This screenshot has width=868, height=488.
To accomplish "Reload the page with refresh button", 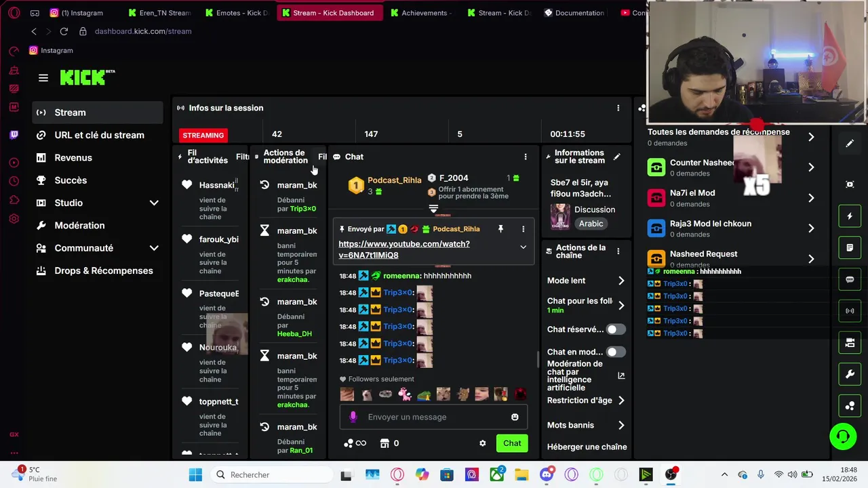I will pyautogui.click(x=64, y=31).
